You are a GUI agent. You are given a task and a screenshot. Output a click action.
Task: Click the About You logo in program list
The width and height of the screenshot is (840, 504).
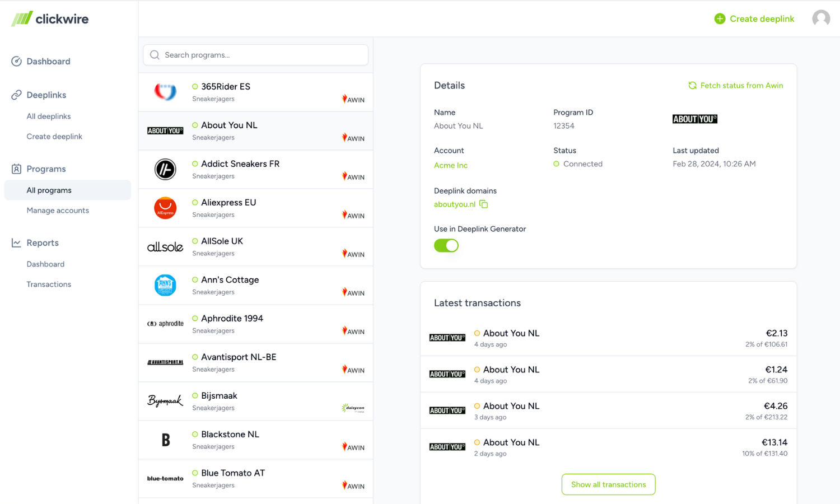(x=165, y=130)
